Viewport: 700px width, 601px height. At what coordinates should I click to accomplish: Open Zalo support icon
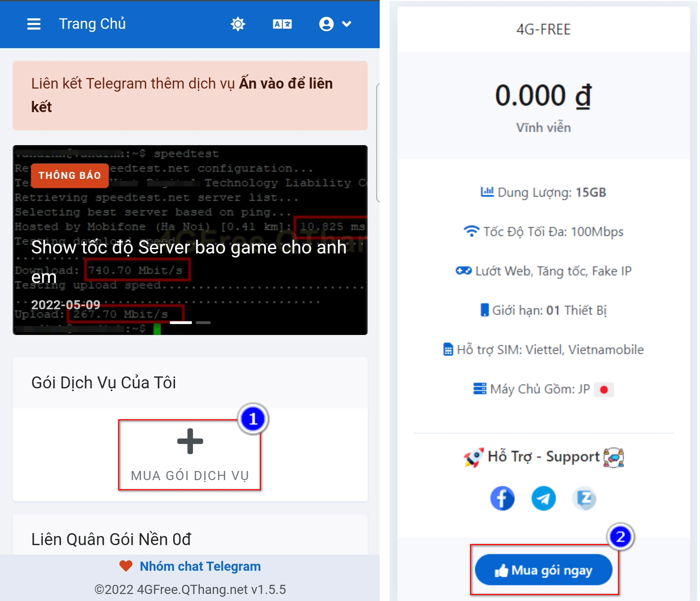(x=584, y=498)
